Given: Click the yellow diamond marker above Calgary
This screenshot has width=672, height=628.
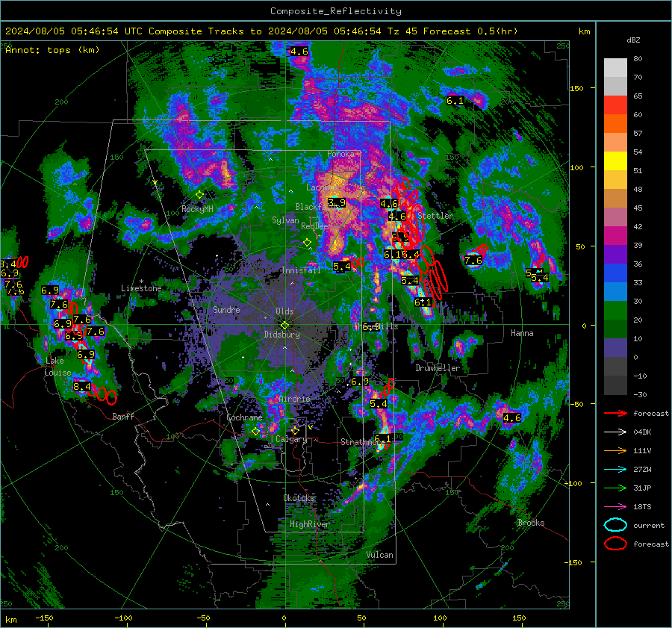Looking at the screenshot, I should point(295,430).
